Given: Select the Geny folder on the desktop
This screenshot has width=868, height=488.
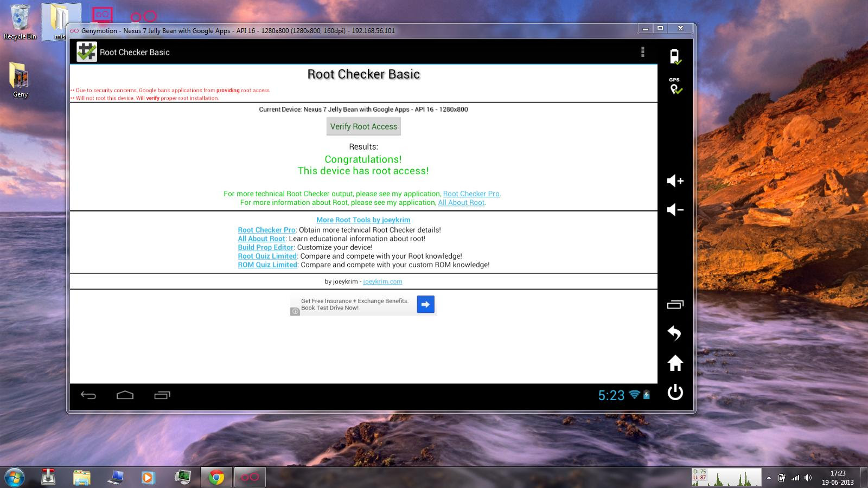Looking at the screenshot, I should coord(20,80).
